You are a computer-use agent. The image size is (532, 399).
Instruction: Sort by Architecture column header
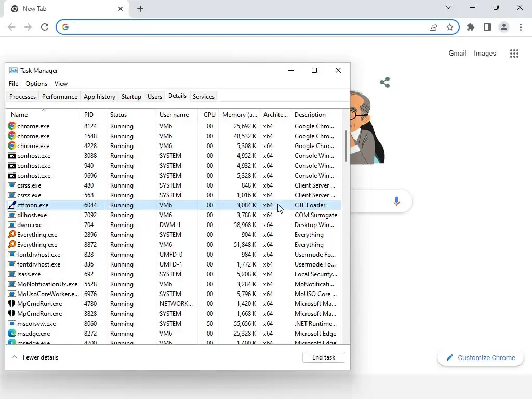coord(275,114)
